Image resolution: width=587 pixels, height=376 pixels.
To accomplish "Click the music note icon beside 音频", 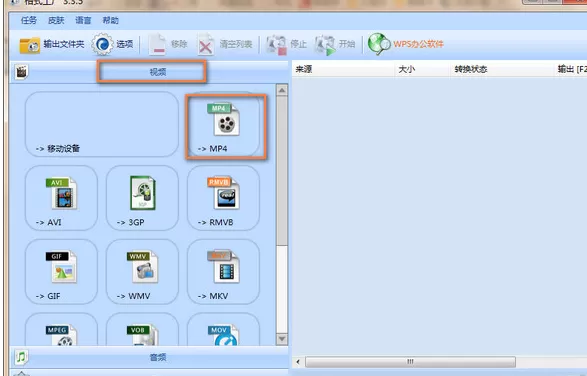I will (22, 357).
